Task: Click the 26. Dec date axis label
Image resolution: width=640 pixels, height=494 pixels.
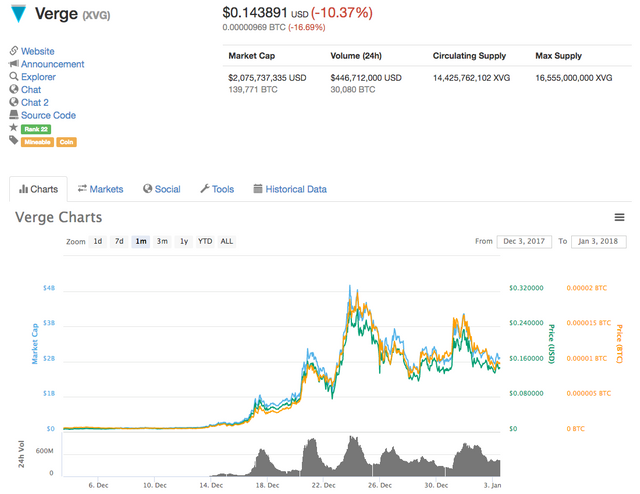Action: pos(380,485)
